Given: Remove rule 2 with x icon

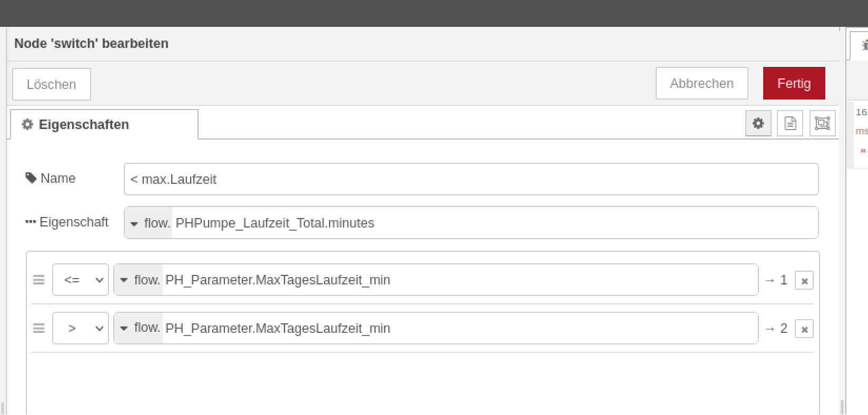Looking at the screenshot, I should [x=804, y=329].
